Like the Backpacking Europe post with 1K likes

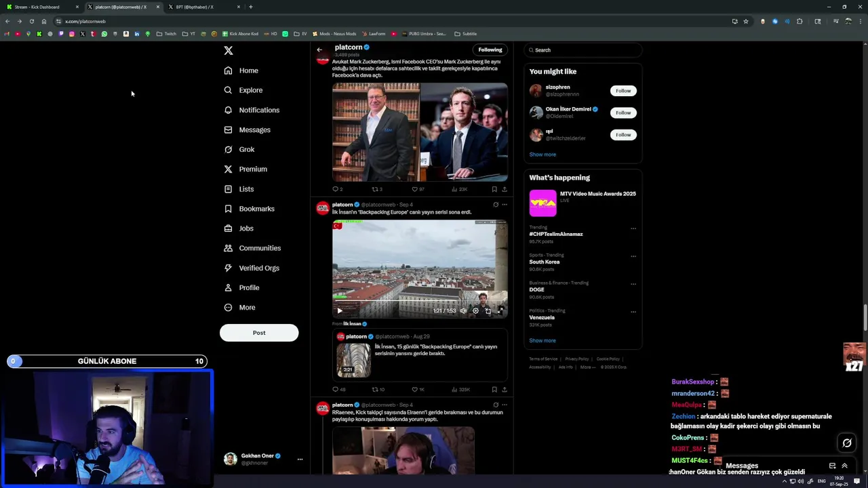pyautogui.click(x=418, y=390)
